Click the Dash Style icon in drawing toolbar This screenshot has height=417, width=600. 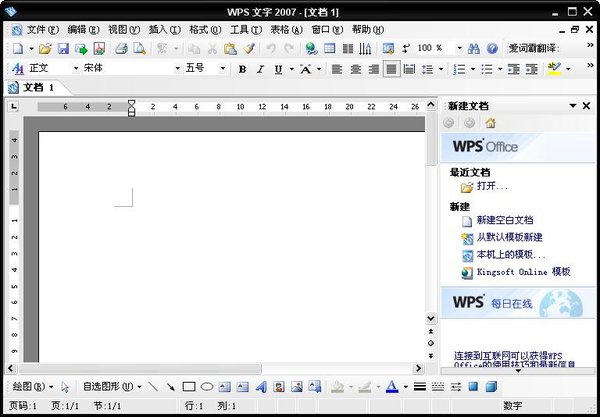point(438,387)
